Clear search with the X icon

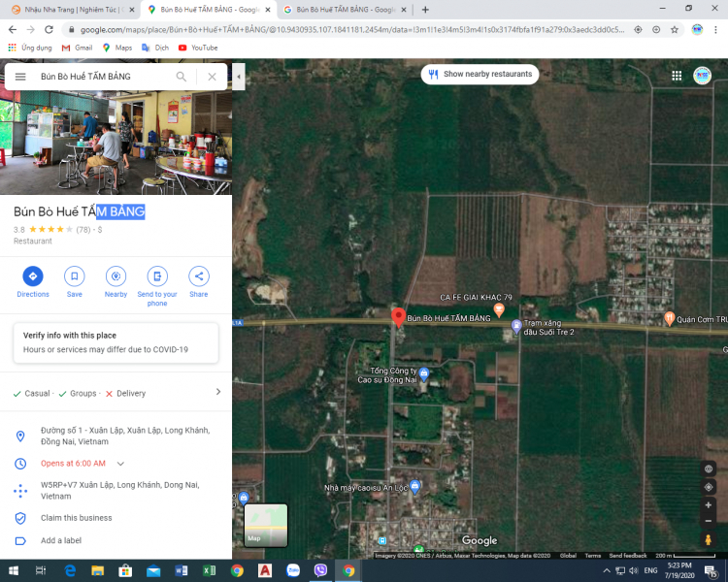212,77
